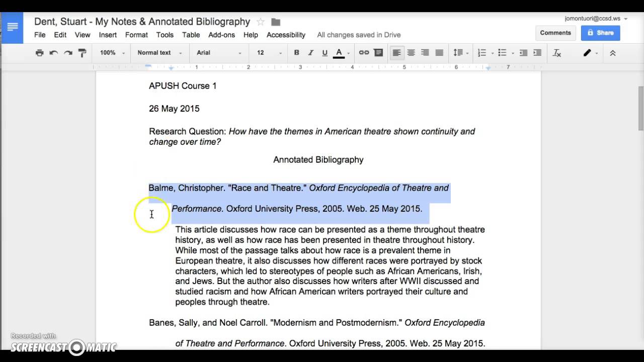Click the Undo arrow
Screen dimensions: 644x362
pyautogui.click(x=54, y=53)
